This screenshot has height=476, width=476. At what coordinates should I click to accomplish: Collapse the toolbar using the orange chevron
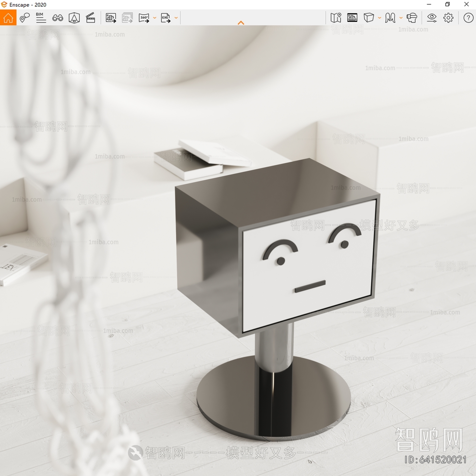click(241, 23)
